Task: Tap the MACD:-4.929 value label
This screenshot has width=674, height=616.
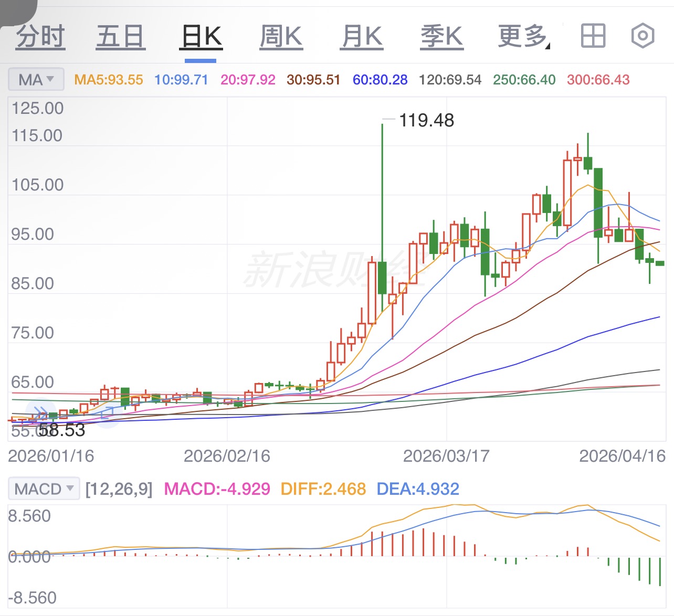Action: [217, 489]
